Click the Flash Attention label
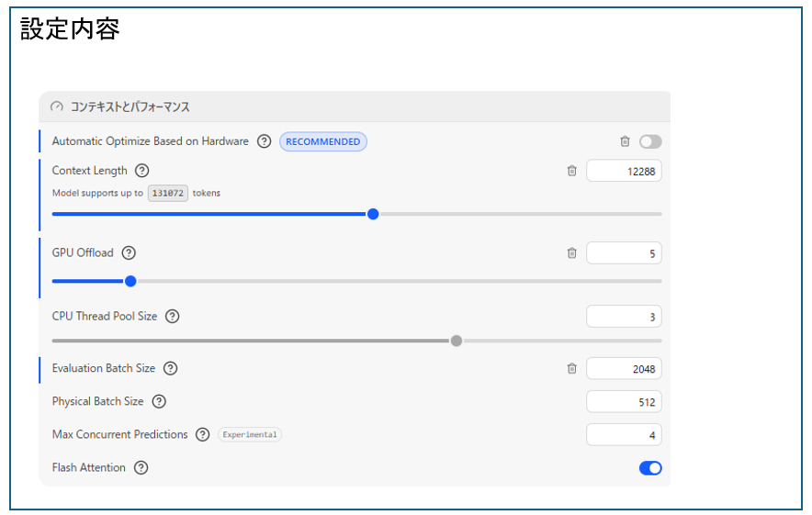Image resolution: width=812 pixels, height=515 pixels. click(88, 467)
